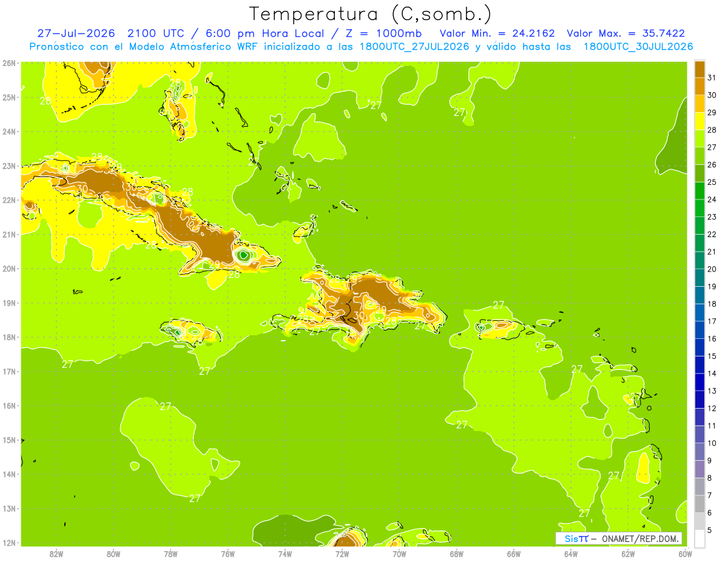Click the legend value 28 label
728x562 pixels.
point(712,130)
